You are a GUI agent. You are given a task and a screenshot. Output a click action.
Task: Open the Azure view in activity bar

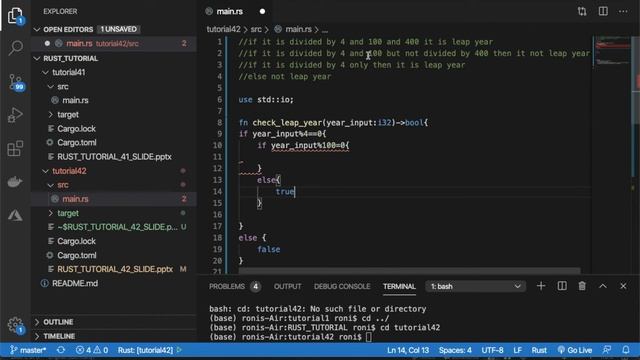click(x=16, y=215)
